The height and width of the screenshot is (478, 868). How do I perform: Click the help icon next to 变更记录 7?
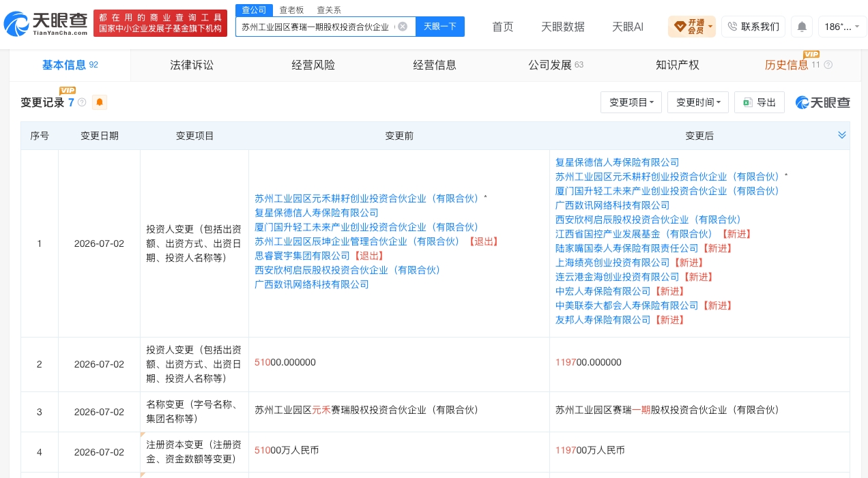82,102
